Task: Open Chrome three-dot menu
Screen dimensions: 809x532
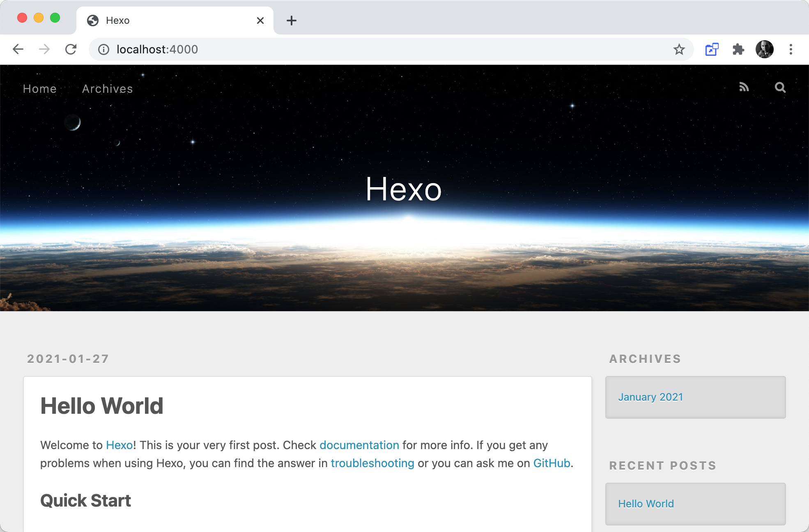Action: pos(791,49)
